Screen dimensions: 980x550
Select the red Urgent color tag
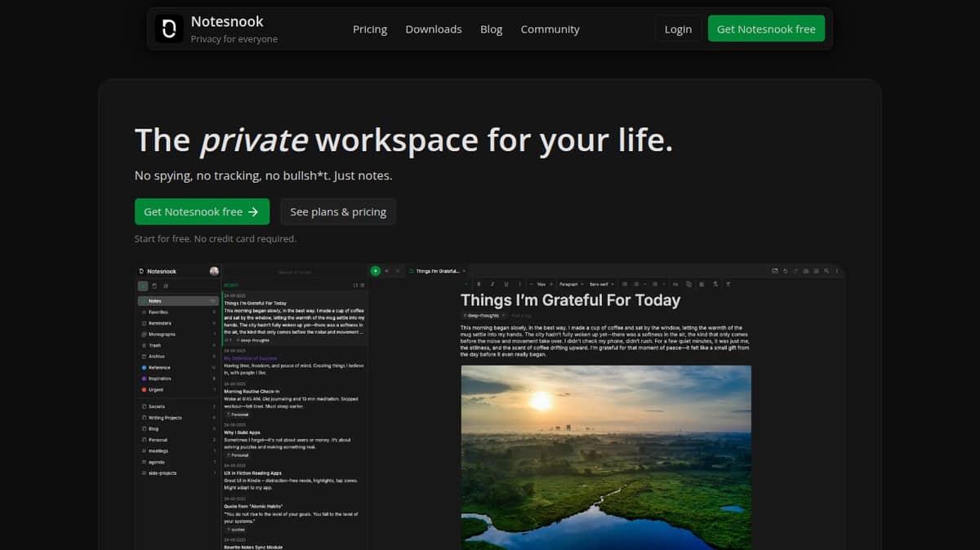178,389
